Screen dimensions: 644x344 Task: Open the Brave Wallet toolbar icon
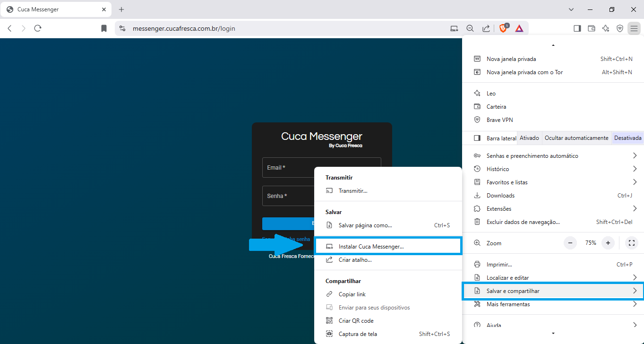pyautogui.click(x=591, y=28)
